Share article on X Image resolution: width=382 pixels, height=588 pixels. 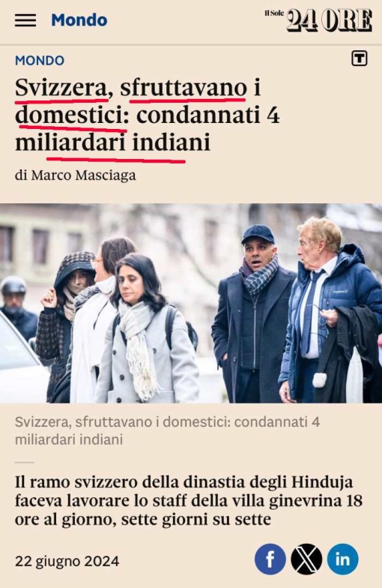coord(306,559)
